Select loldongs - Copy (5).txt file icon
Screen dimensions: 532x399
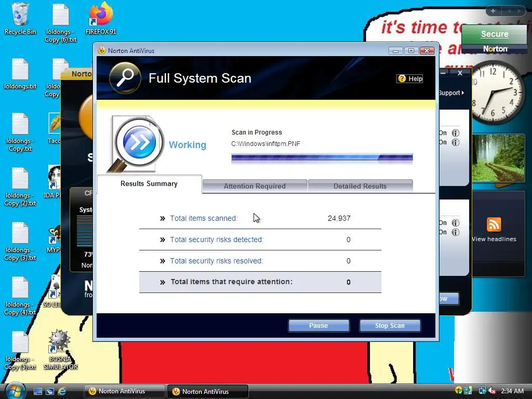pos(20,351)
